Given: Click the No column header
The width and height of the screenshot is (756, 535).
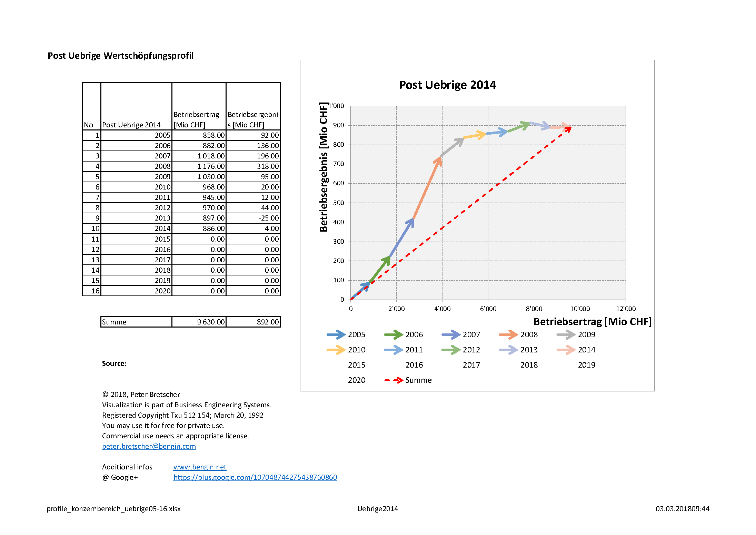Looking at the screenshot, I should coord(92,106).
